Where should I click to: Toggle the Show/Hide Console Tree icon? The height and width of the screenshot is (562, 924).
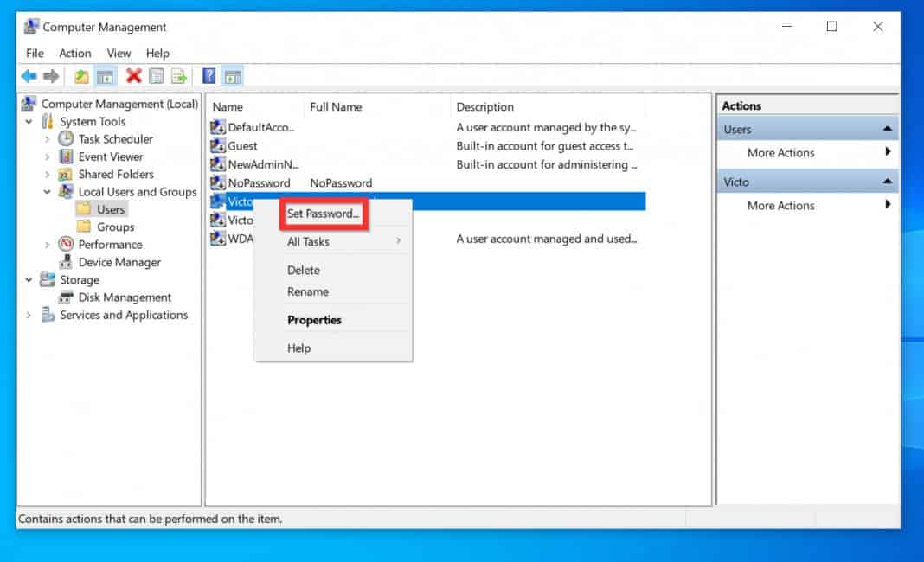tap(104, 76)
